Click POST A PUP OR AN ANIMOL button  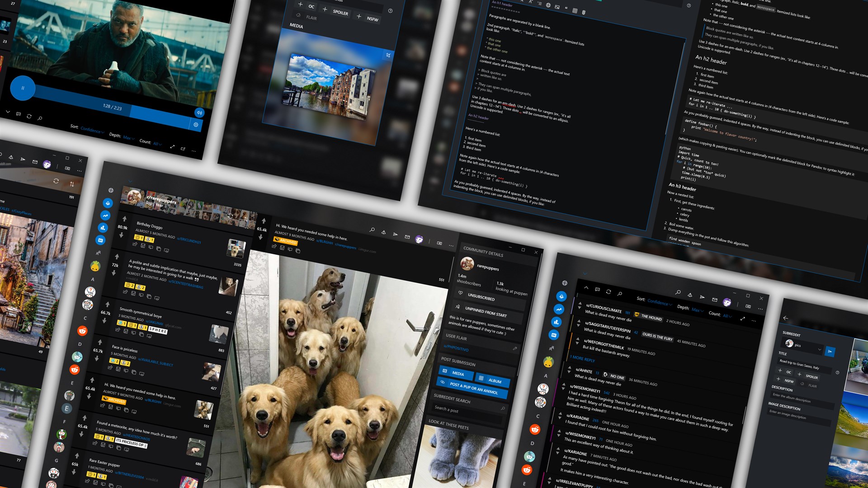click(473, 388)
